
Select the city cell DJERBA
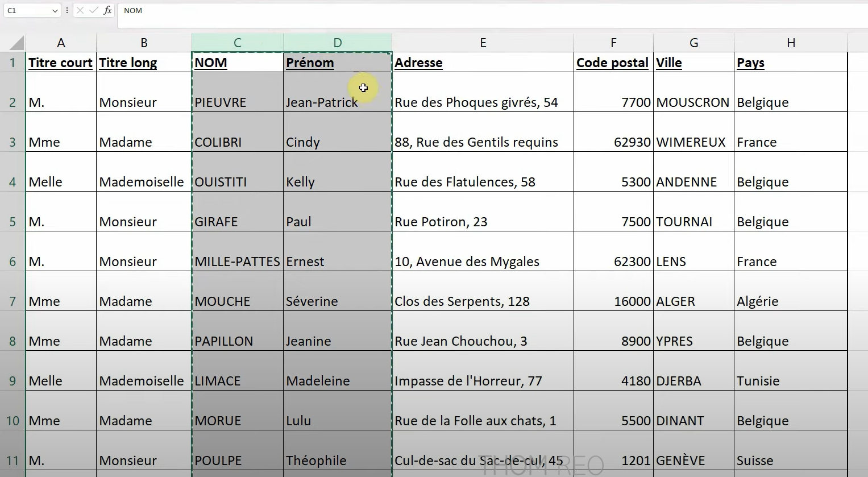693,371
